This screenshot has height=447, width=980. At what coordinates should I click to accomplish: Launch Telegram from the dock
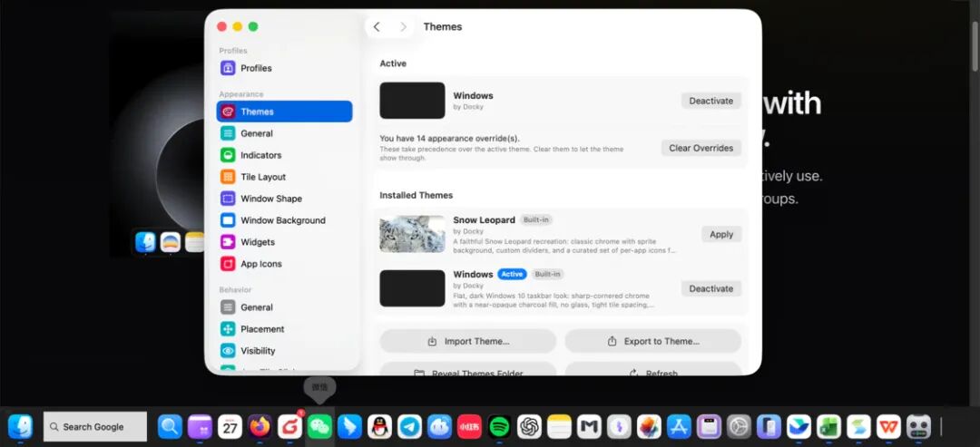point(409,427)
